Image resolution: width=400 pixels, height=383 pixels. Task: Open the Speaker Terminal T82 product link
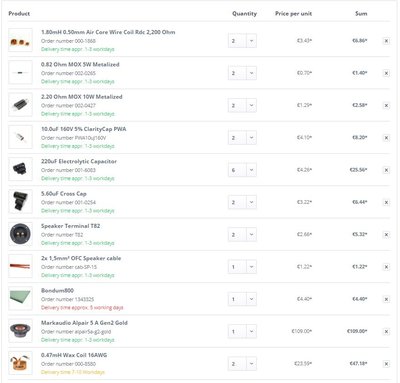[x=71, y=226]
